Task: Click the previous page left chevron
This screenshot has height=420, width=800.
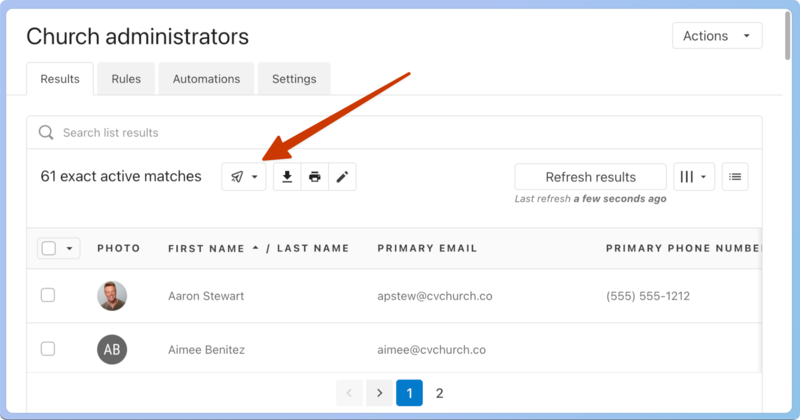Action: pos(349,393)
